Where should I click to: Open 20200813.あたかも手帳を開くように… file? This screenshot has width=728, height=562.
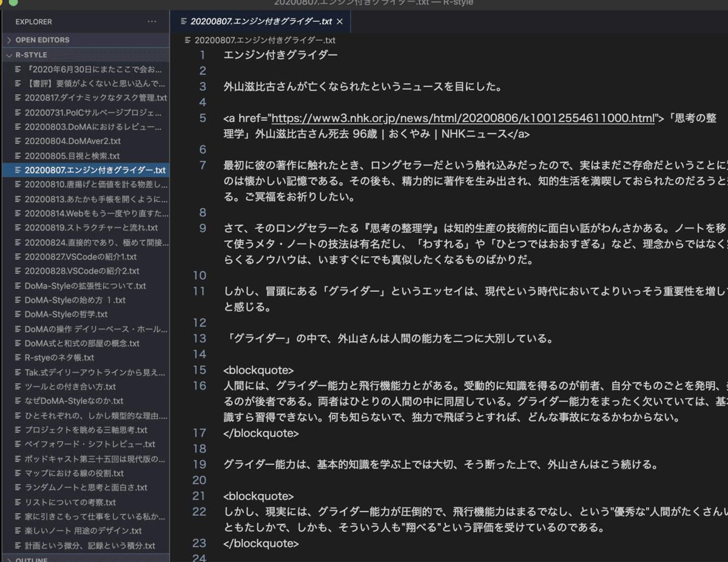tap(86, 199)
